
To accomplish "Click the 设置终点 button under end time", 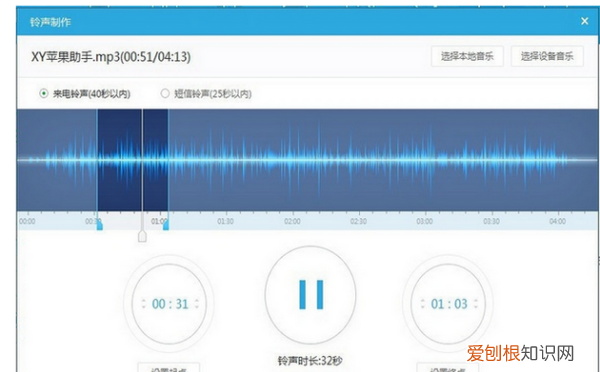I will (x=448, y=368).
